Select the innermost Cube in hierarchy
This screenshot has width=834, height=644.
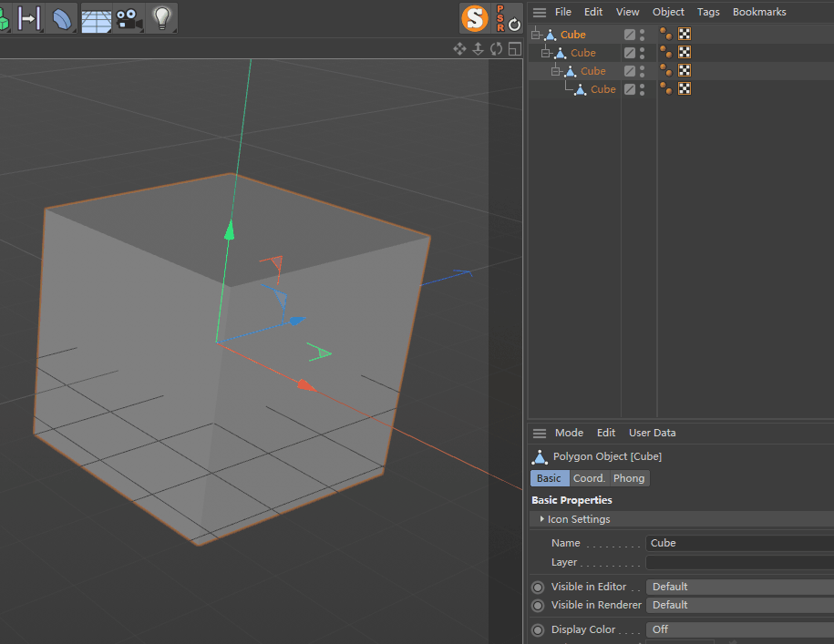point(602,89)
